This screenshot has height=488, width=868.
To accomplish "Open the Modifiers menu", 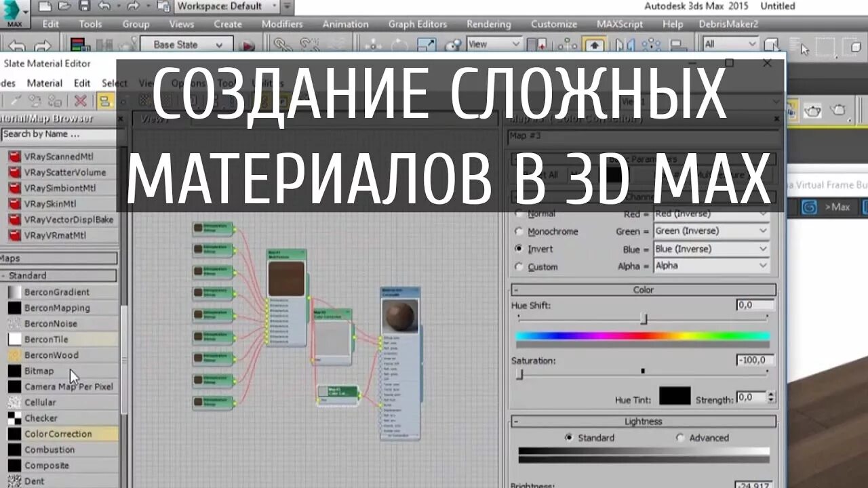I will point(282,24).
